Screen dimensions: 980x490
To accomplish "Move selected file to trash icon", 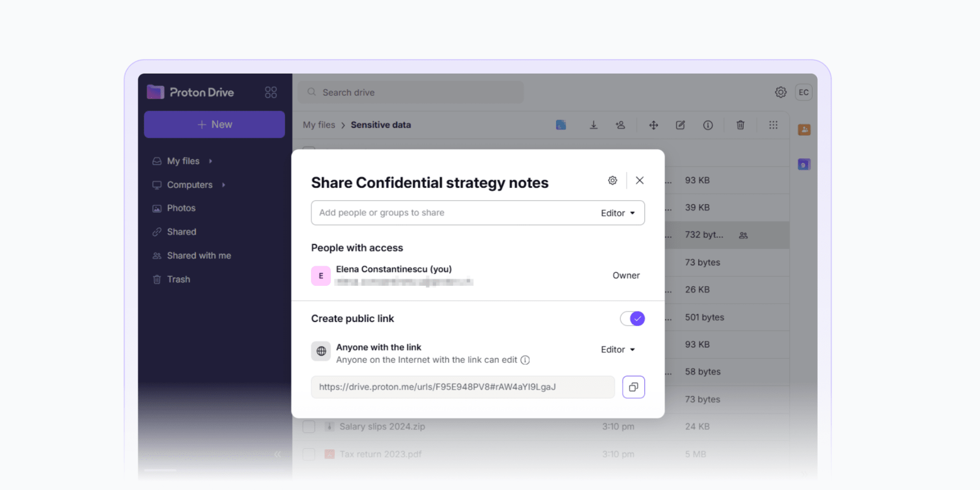I will click(740, 125).
